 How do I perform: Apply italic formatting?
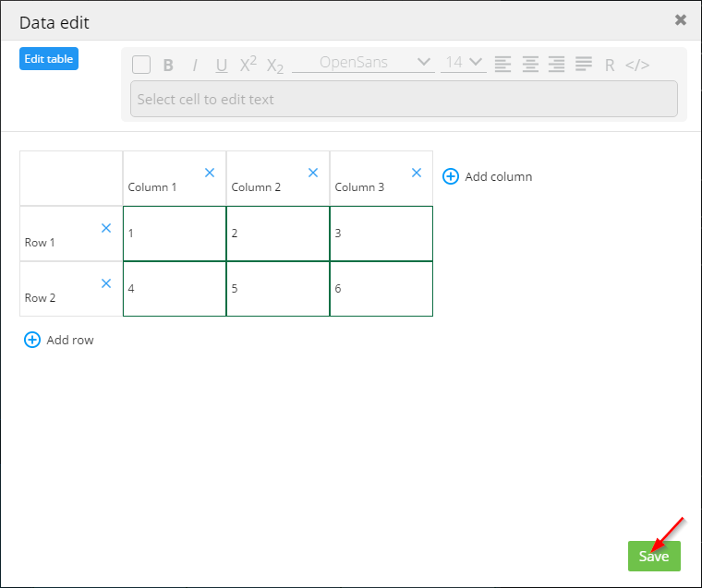(195, 65)
